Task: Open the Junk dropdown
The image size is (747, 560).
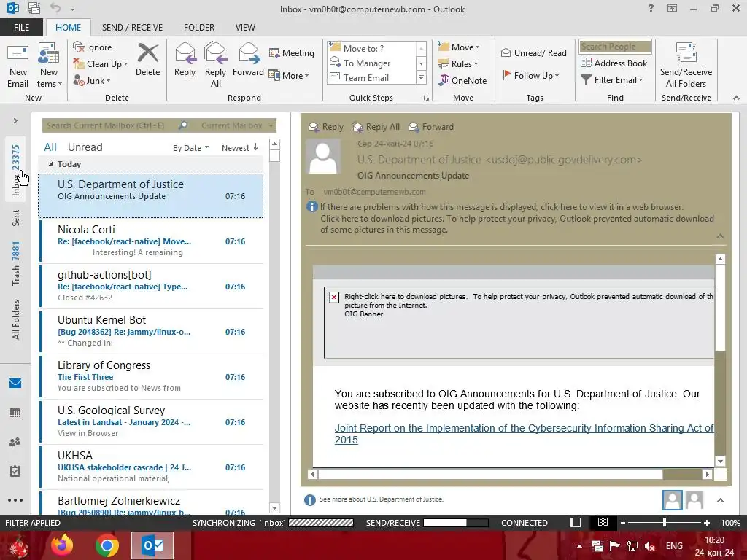Action: 92,80
